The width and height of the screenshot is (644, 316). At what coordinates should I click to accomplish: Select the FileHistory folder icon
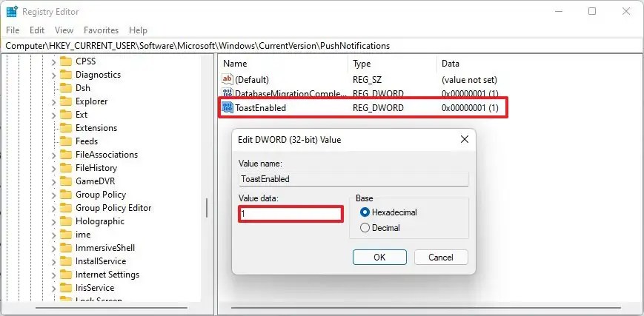click(x=66, y=168)
